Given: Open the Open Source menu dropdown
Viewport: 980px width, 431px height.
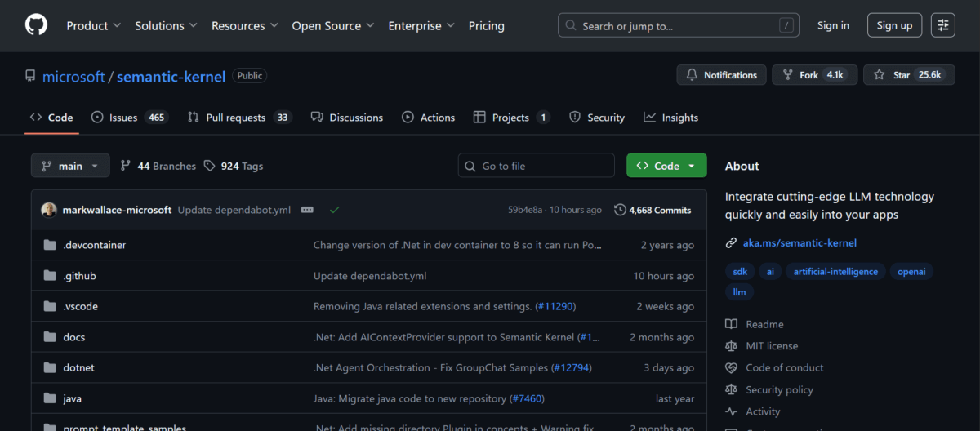Looking at the screenshot, I should 332,25.
